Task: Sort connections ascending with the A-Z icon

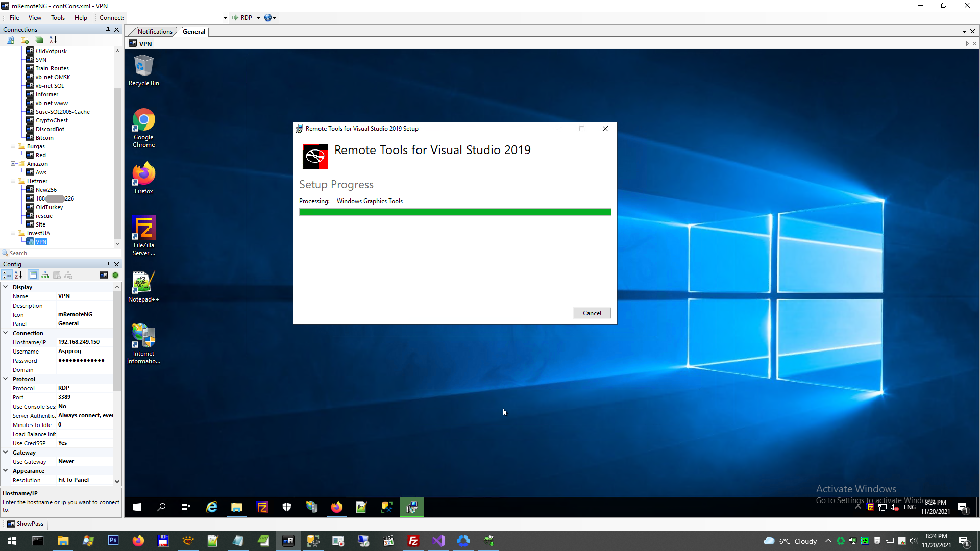Action: [53, 40]
